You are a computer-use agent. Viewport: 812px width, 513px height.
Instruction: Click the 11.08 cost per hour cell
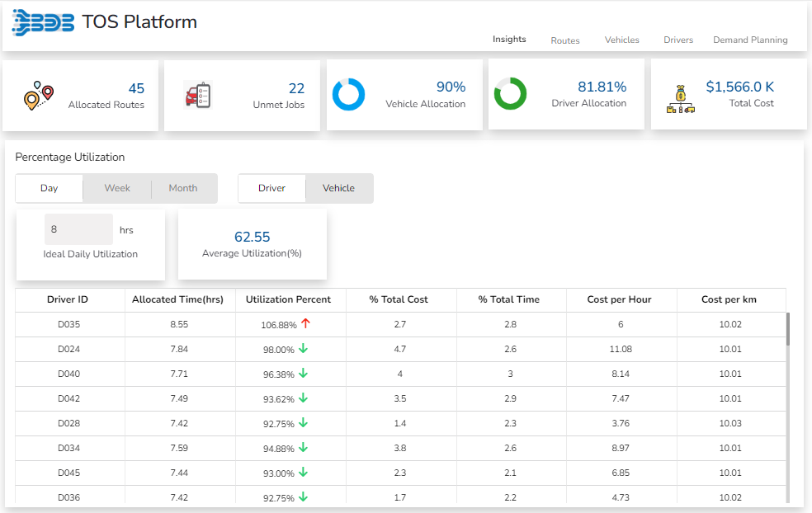(x=621, y=350)
